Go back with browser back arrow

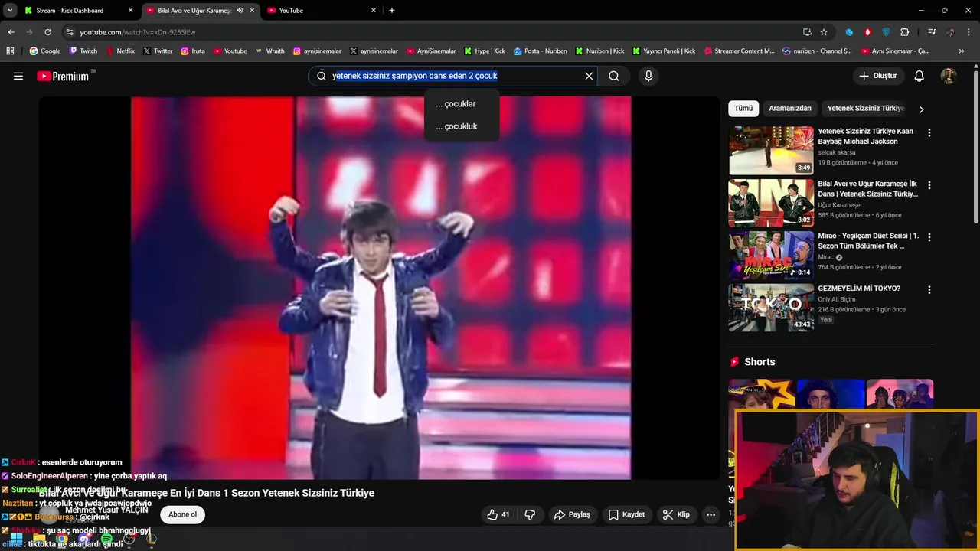[x=11, y=32]
